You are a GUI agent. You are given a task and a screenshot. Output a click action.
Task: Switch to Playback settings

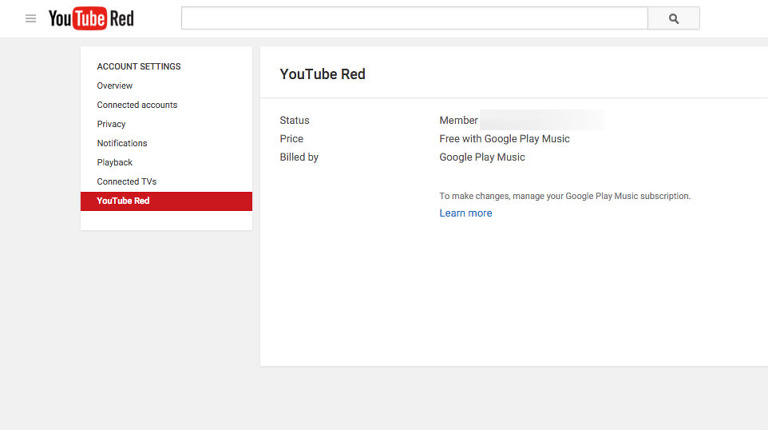(115, 162)
